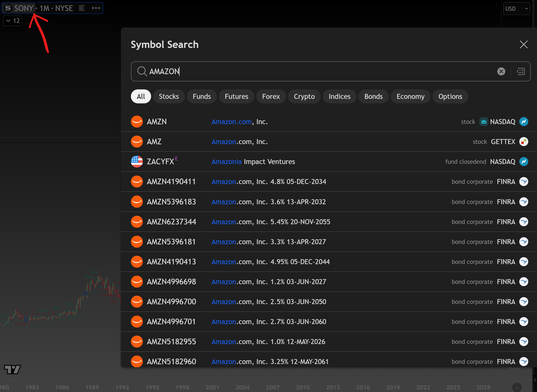
Task: Open the USD currency dropdown
Action: pos(516,9)
